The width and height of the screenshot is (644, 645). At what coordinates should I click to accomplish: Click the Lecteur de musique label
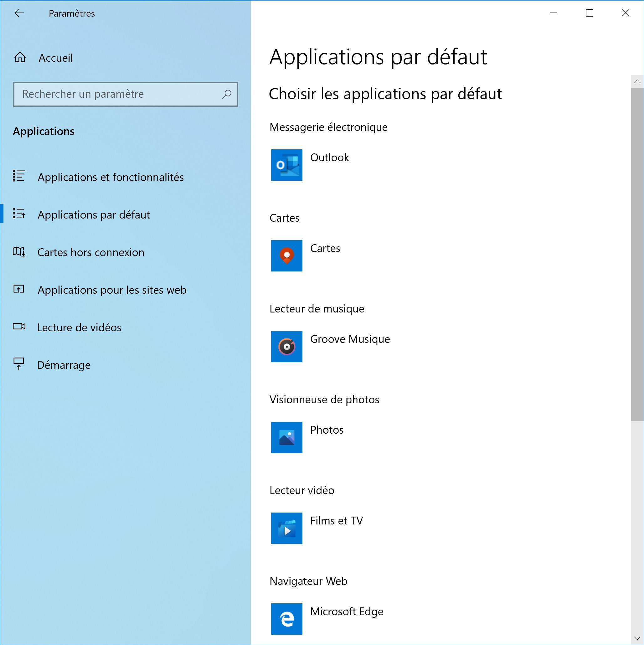[317, 309]
